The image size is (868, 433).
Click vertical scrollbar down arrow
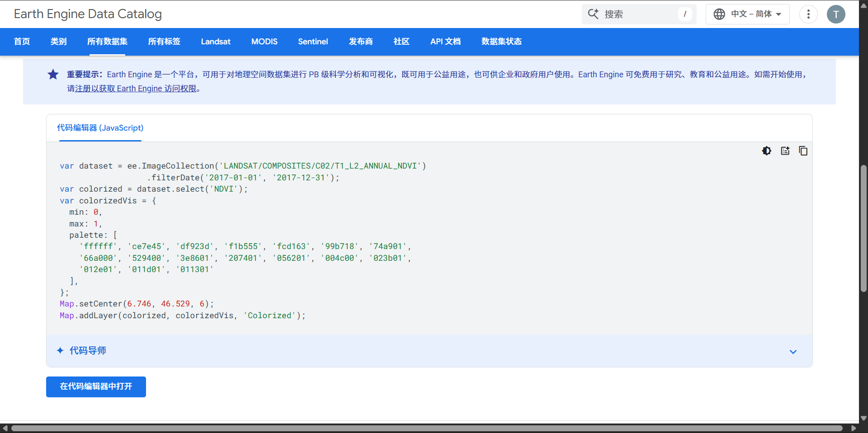coord(863,418)
